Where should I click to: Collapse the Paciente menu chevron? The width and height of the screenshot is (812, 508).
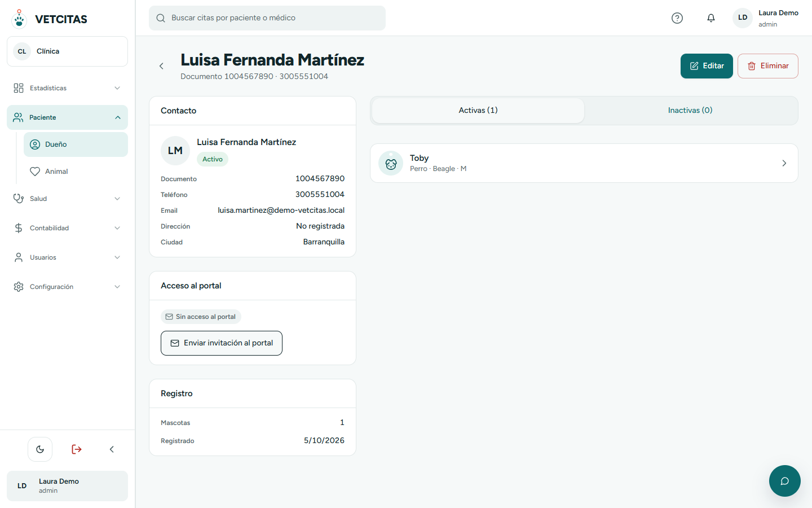(118, 117)
